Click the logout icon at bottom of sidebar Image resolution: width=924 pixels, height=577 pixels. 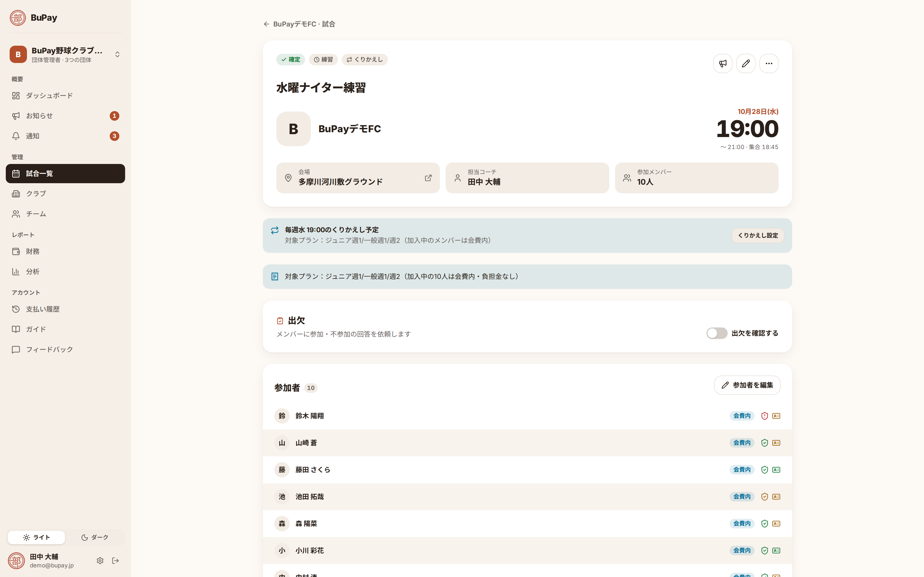point(116,560)
